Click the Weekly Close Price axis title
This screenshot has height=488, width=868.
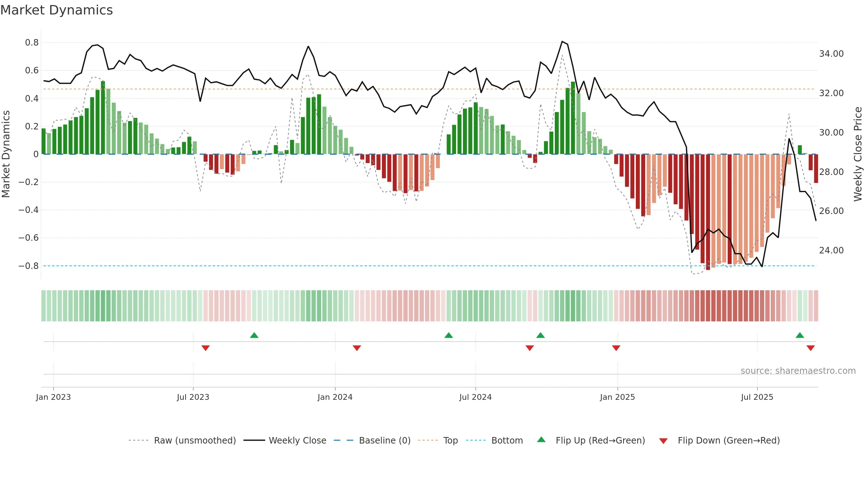tap(858, 154)
